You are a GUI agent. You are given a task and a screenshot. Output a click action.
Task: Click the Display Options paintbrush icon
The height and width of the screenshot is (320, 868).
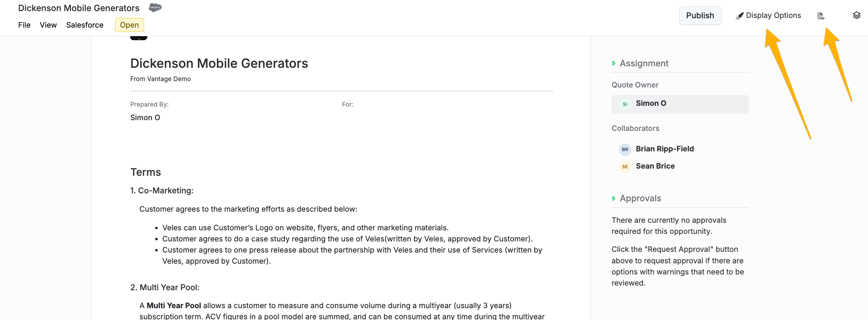point(739,16)
